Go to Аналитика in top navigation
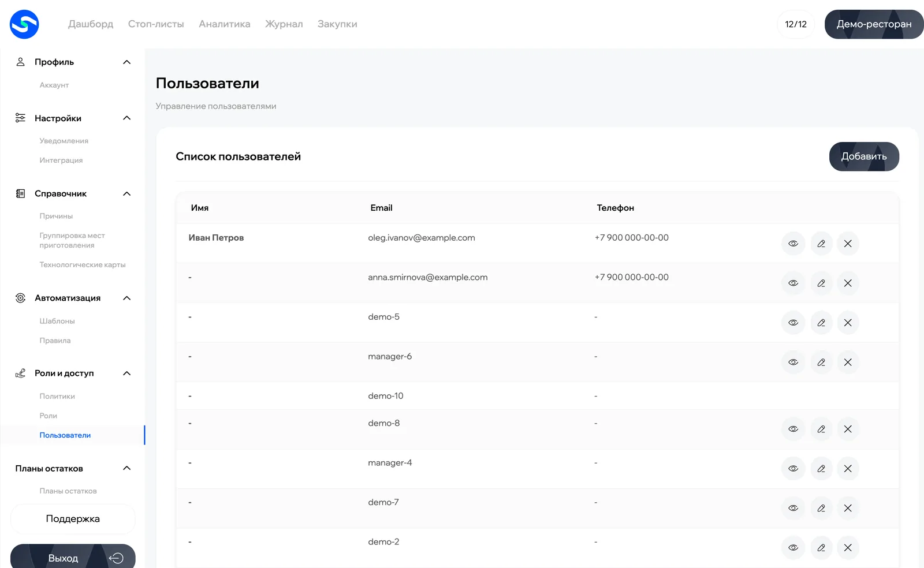 point(225,24)
